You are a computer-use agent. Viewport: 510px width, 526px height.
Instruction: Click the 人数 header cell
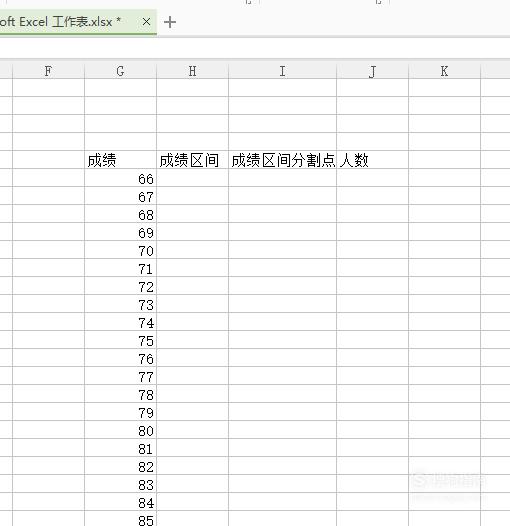pyautogui.click(x=372, y=160)
